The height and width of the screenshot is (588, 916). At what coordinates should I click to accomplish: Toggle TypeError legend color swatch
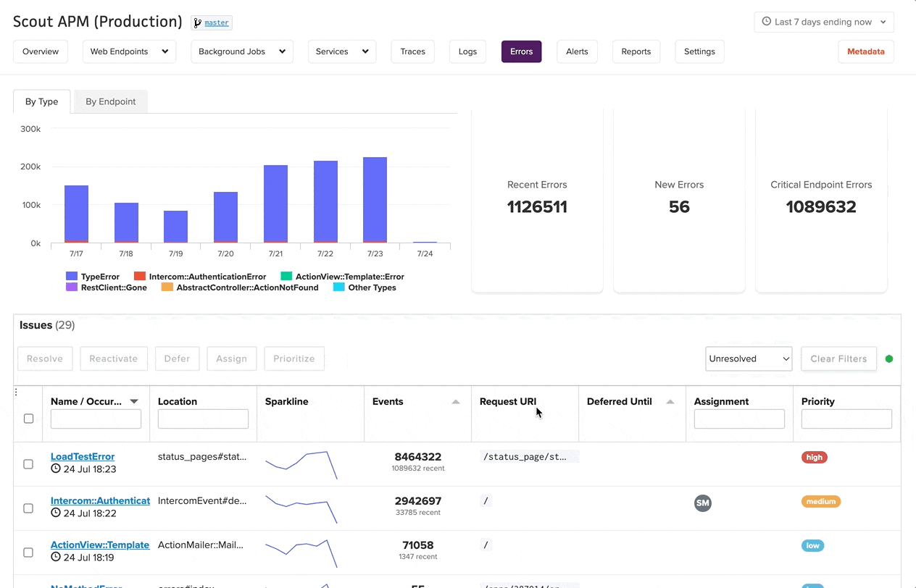click(x=72, y=277)
